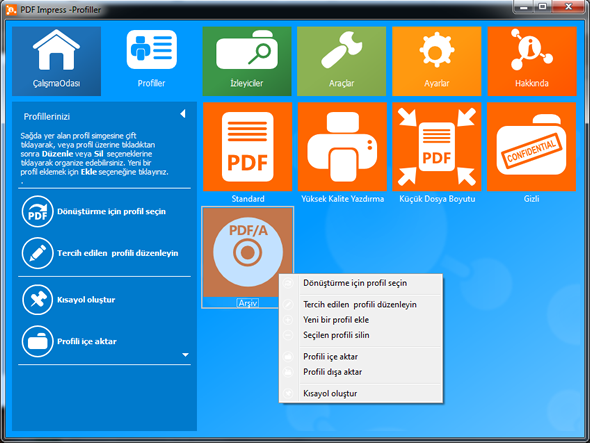Click the 'Standard' profile caption

point(248,199)
